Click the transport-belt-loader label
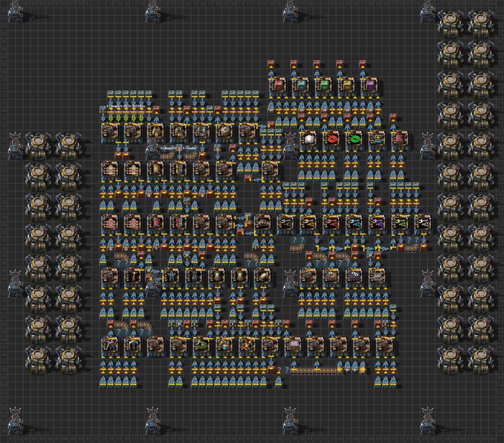 tap(179, 148)
